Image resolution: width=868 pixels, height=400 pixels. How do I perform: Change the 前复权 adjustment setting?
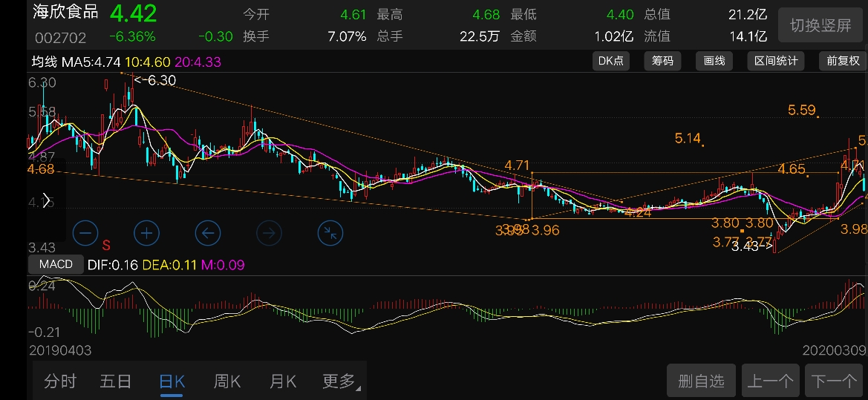tap(843, 61)
